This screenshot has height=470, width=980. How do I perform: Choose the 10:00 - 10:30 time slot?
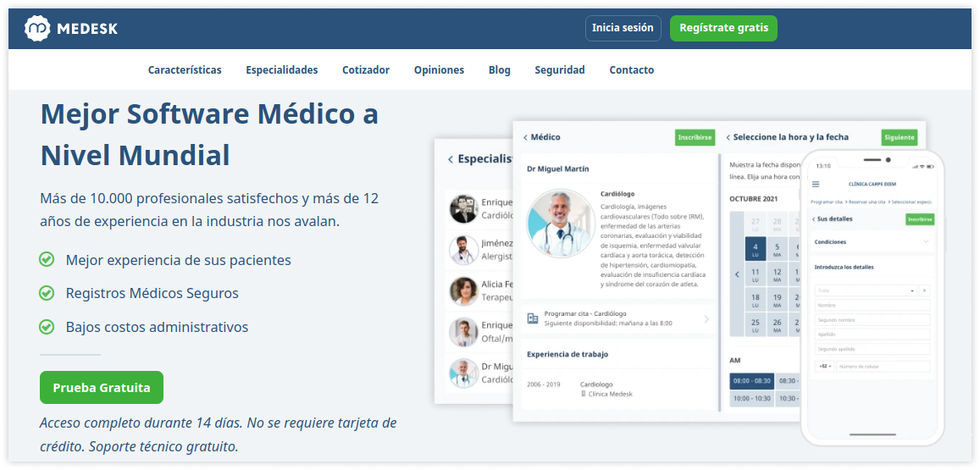tap(752, 398)
